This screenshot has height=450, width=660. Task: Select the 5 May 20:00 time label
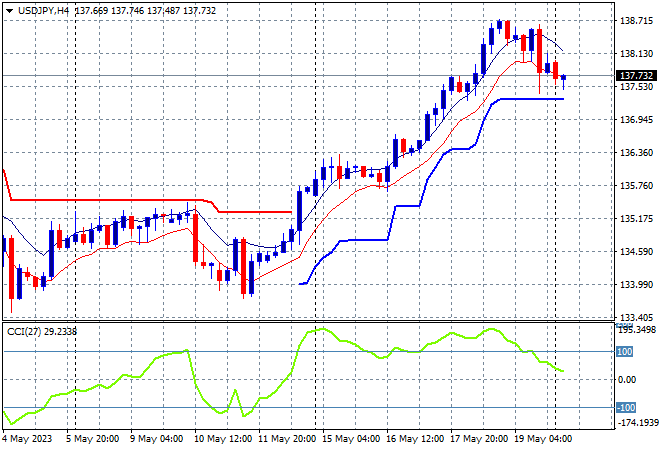(x=92, y=439)
